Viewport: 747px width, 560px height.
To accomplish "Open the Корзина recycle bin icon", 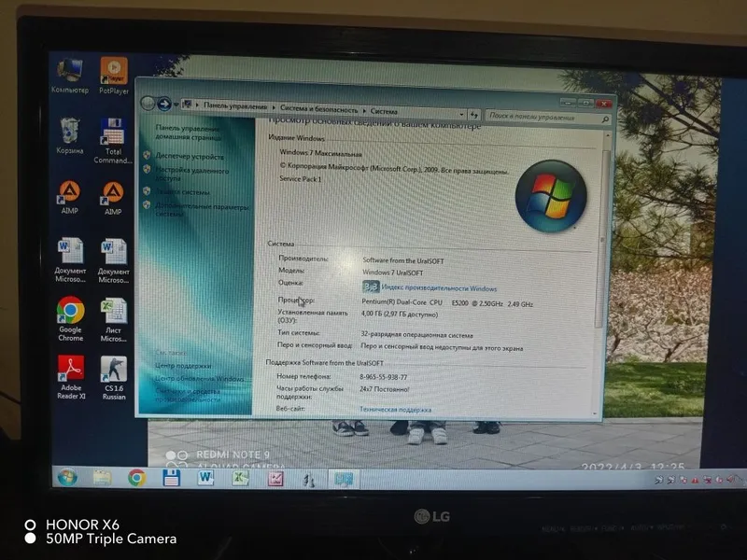I will (69, 135).
